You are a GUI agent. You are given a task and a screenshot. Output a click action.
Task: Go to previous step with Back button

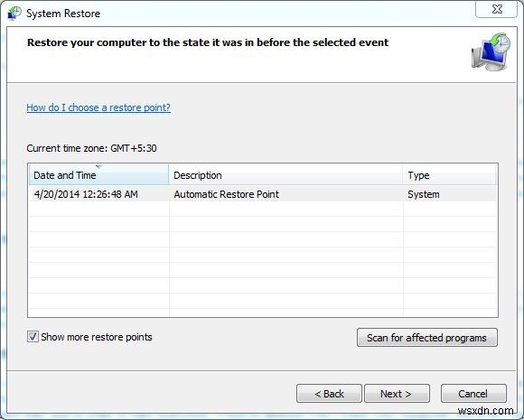point(329,394)
